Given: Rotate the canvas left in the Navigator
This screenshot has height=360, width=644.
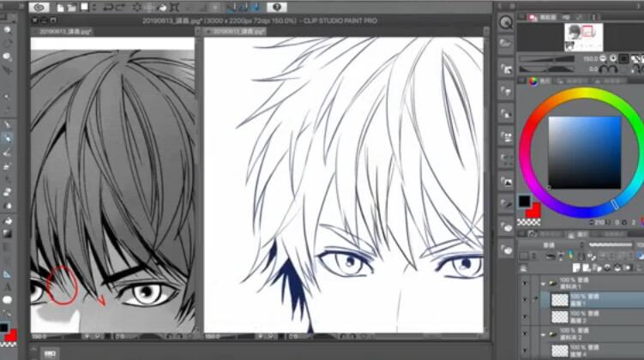Looking at the screenshot, I should pos(603,69).
